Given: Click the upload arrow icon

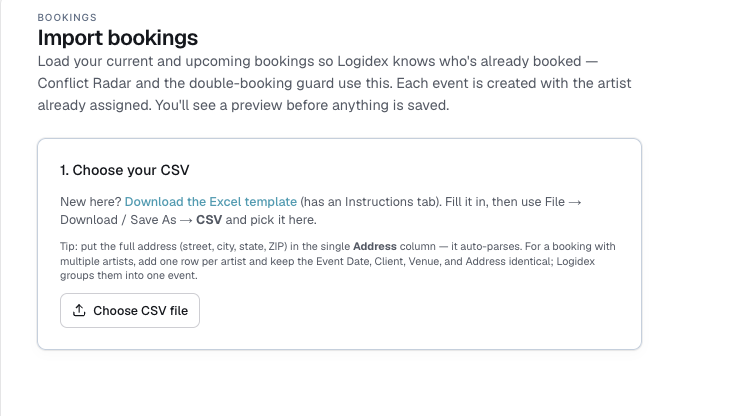Looking at the screenshot, I should 79,310.
